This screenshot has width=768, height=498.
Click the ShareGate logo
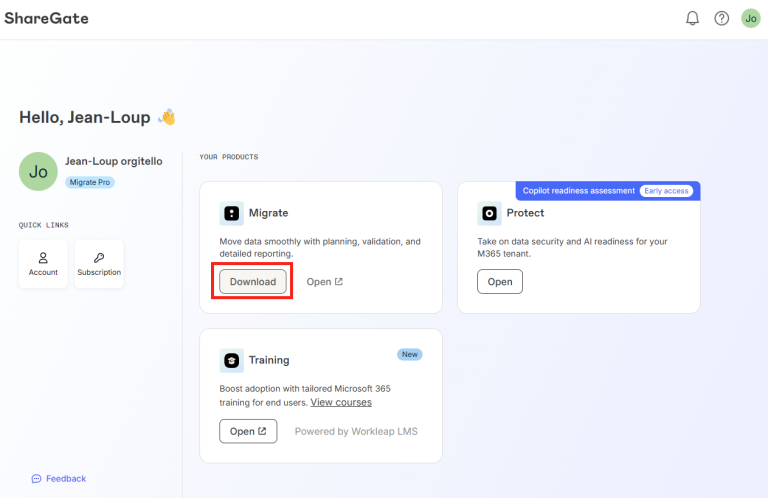click(45, 18)
